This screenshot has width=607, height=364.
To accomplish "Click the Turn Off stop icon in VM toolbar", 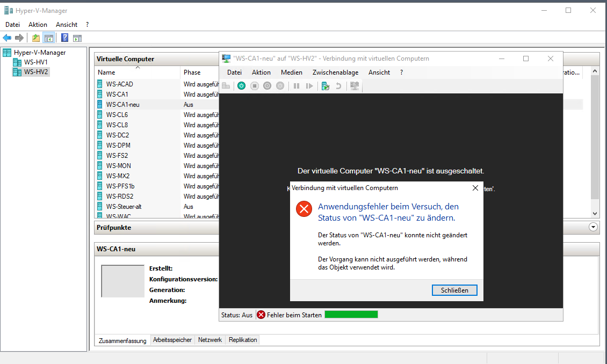I will point(254,86).
